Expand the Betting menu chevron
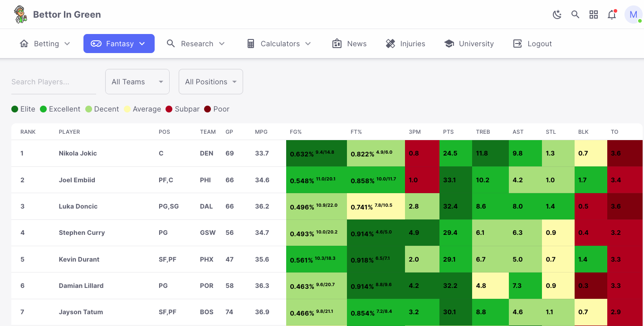Viewport: 644px width, 326px height. [x=67, y=44]
